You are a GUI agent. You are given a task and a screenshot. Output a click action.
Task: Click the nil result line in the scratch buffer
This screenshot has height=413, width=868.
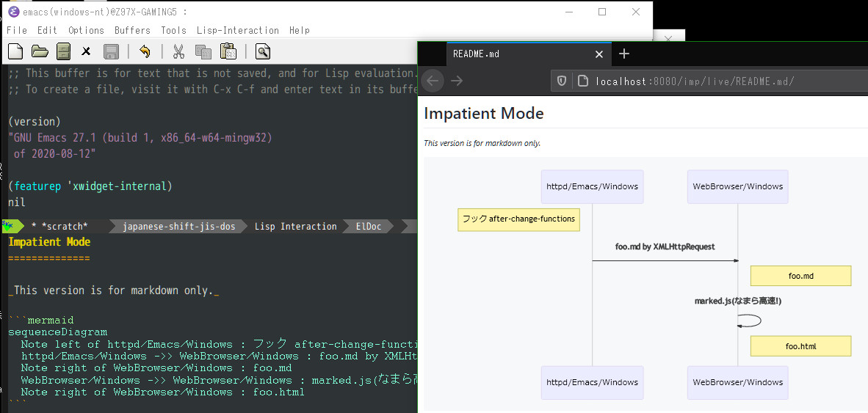click(17, 202)
